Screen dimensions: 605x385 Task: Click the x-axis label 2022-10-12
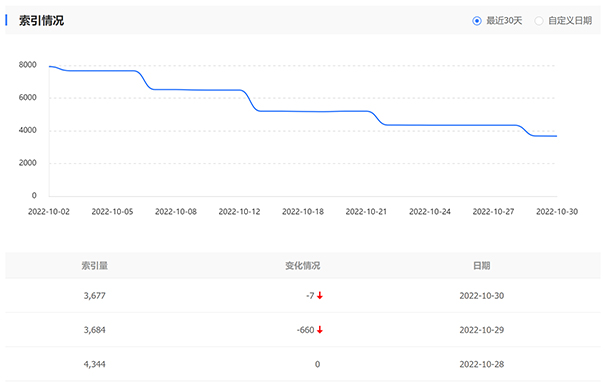pyautogui.click(x=239, y=211)
